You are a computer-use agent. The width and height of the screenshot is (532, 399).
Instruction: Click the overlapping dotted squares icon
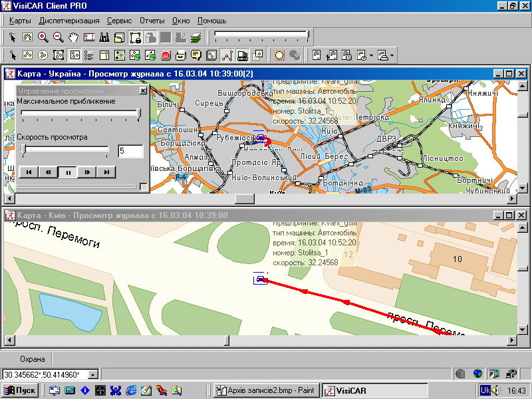tap(257, 55)
